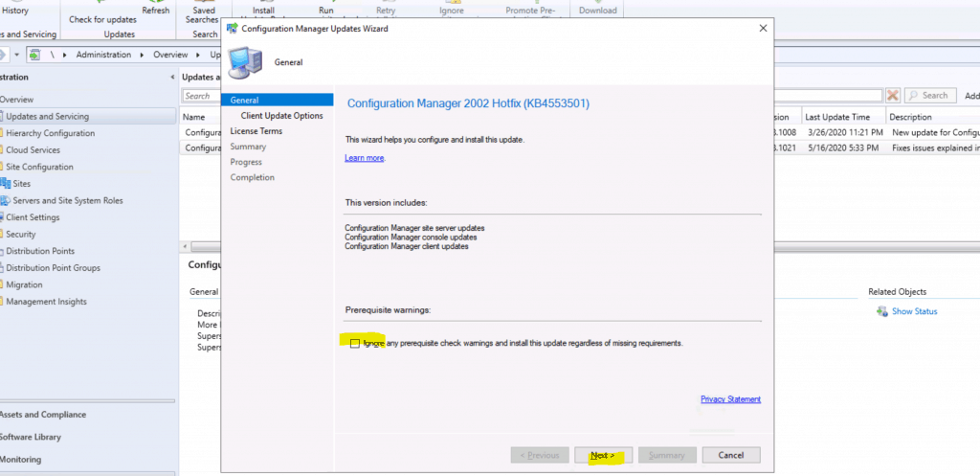Open the Privacy Statement link
The image size is (980, 476).
click(x=730, y=399)
